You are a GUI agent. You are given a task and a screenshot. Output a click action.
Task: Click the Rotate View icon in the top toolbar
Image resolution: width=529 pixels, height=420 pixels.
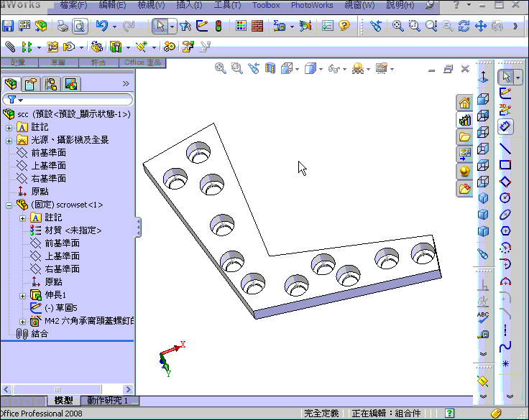(x=464, y=26)
